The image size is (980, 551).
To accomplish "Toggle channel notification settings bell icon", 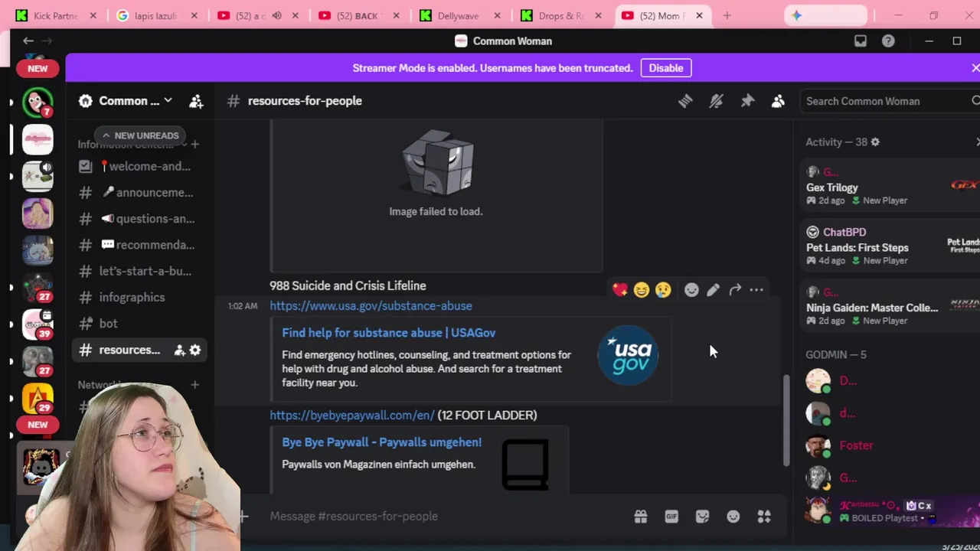I will coord(716,101).
